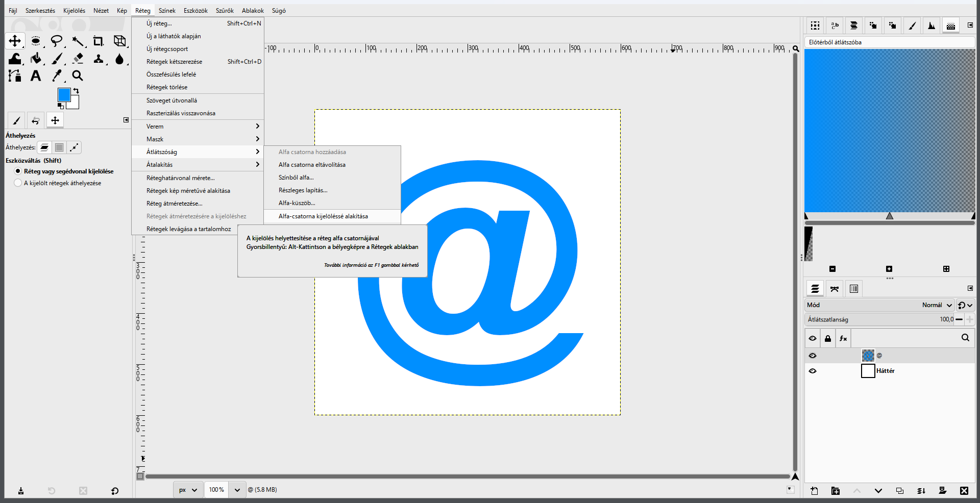Select the Unified transform tool
Image resolution: width=980 pixels, height=503 pixels.
coord(119,41)
